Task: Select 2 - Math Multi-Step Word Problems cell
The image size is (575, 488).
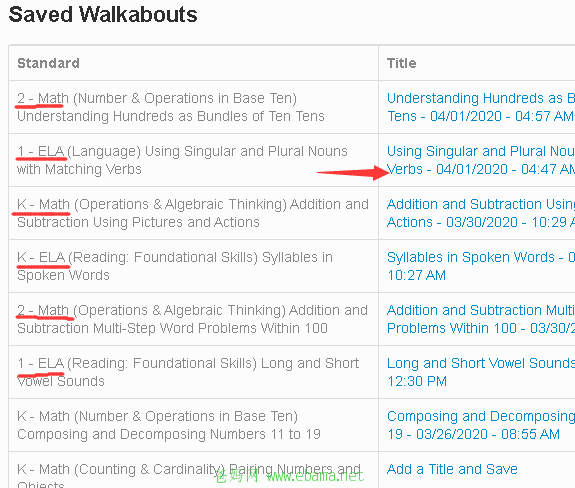Action: [x=193, y=319]
